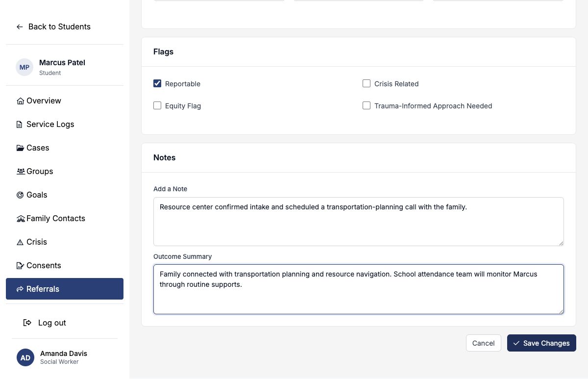Click the Add a Note label
588x379 pixels.
[170, 189]
